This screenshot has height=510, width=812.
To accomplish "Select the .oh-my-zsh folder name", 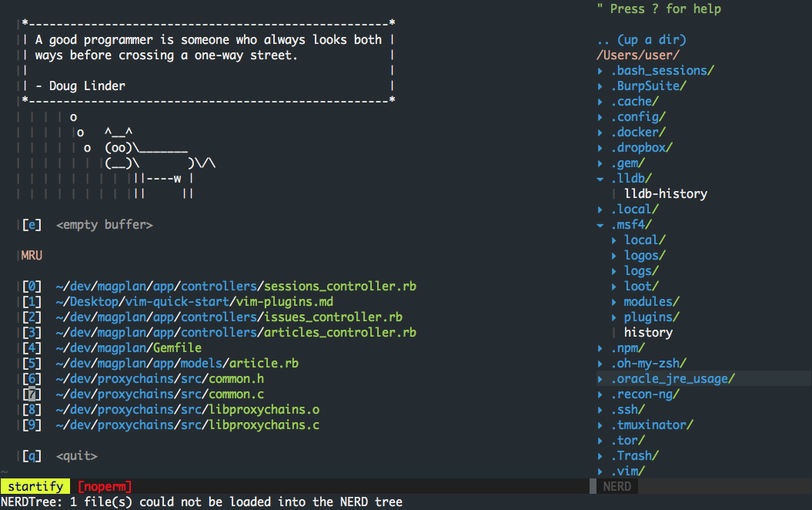I will pos(648,364).
